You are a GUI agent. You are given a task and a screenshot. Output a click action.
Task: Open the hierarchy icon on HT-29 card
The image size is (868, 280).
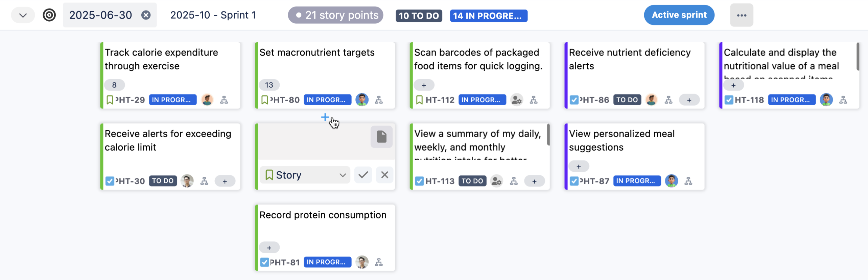point(224,100)
